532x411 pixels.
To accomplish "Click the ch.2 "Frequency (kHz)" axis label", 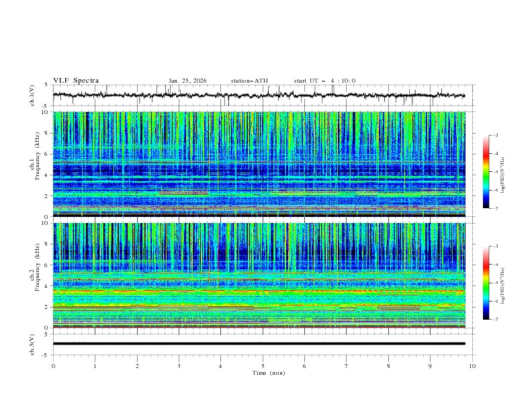I will click(38, 267).
